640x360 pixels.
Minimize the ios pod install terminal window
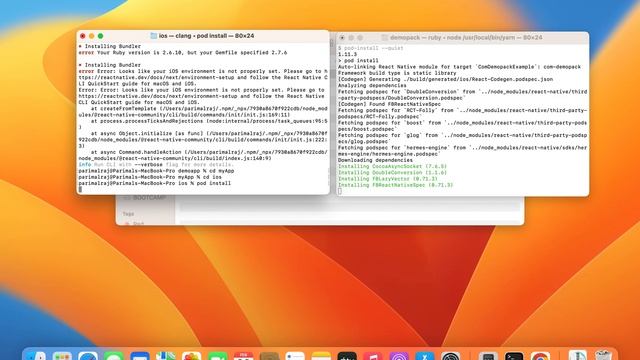click(x=91, y=36)
